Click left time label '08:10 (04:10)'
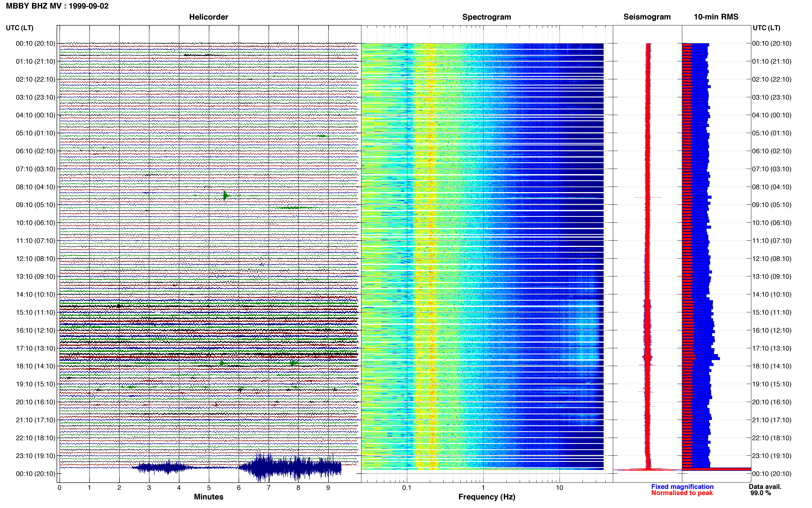The width and height of the screenshot is (812, 508). [36, 187]
